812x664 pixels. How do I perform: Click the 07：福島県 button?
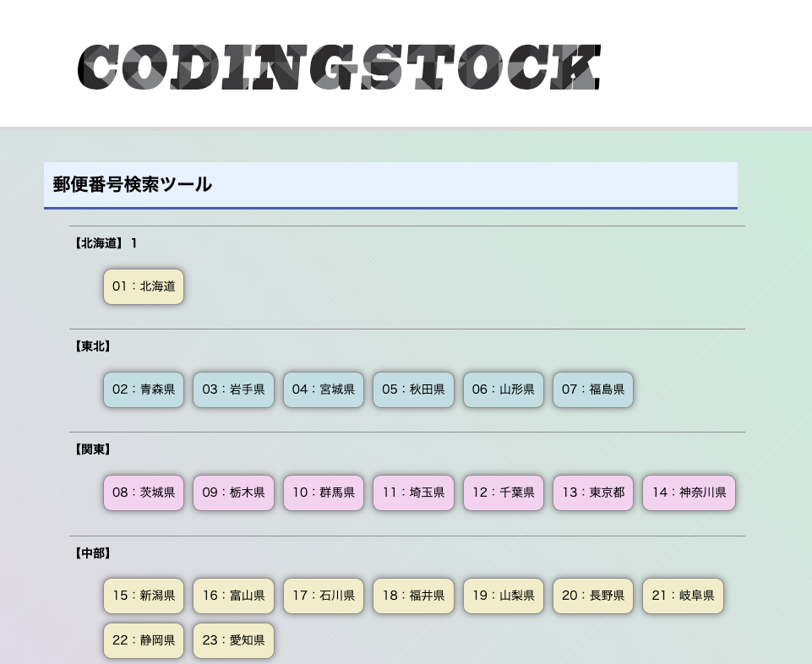[593, 389]
